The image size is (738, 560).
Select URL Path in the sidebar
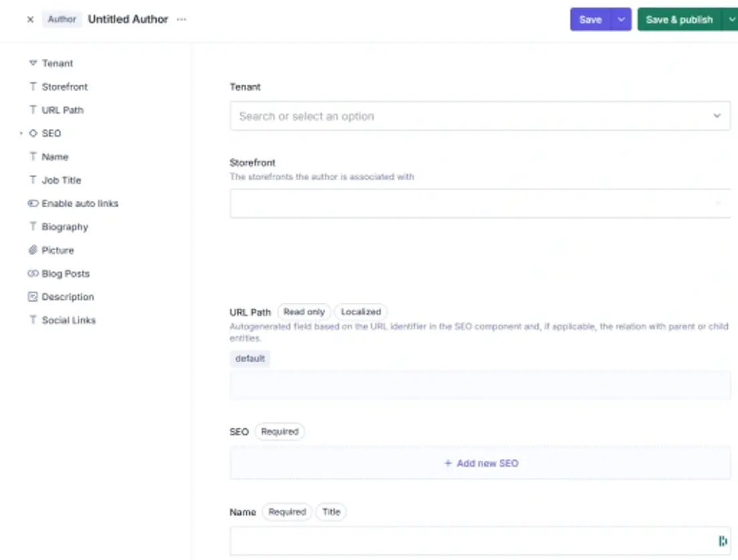point(62,110)
